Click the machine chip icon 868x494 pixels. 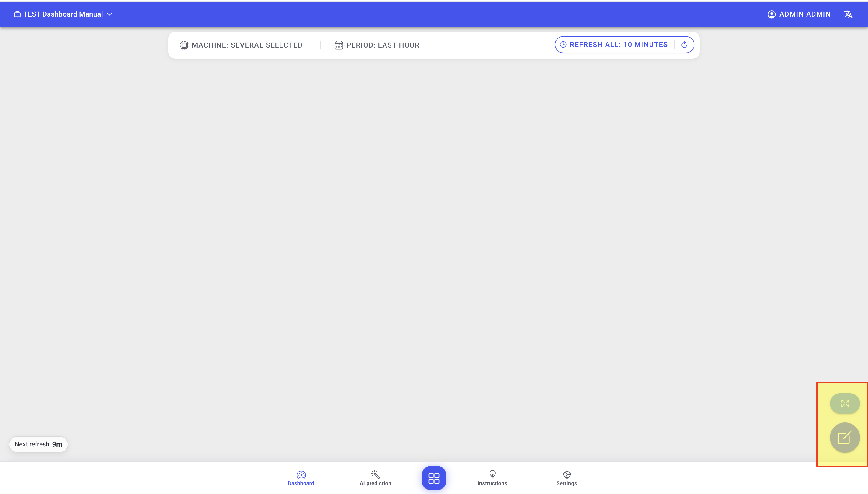pos(184,45)
